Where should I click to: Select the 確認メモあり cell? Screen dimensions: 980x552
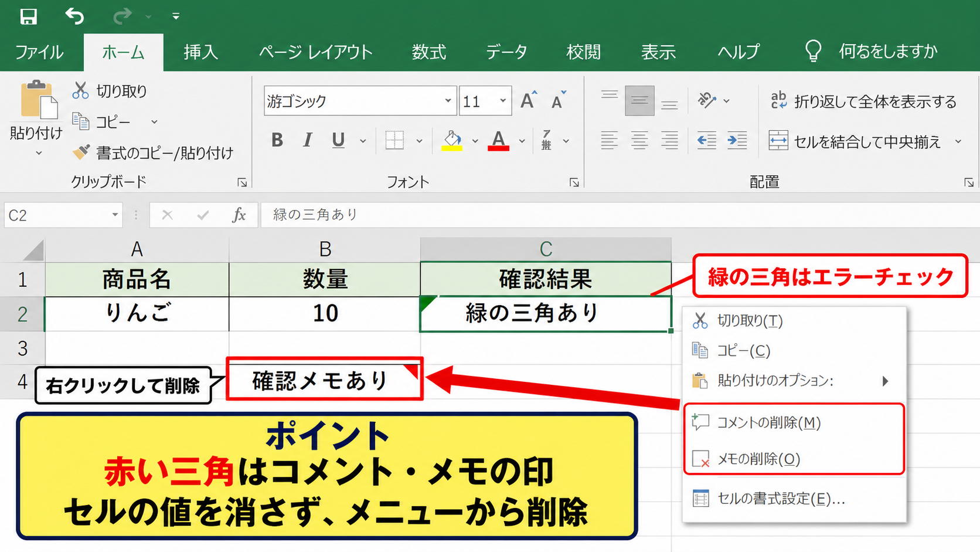click(325, 380)
